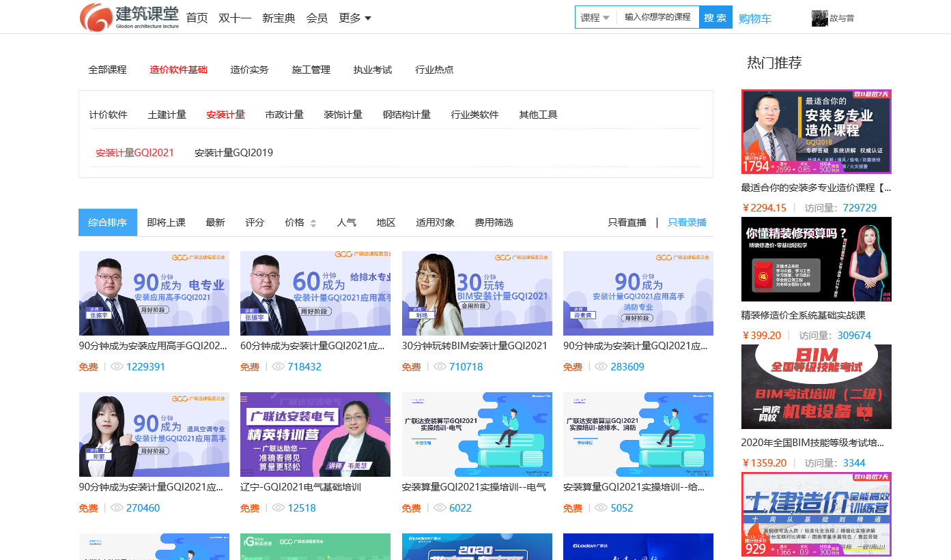The image size is (951, 560).
Task: Choose the 土建计量 subcategory
Action: 167,115
